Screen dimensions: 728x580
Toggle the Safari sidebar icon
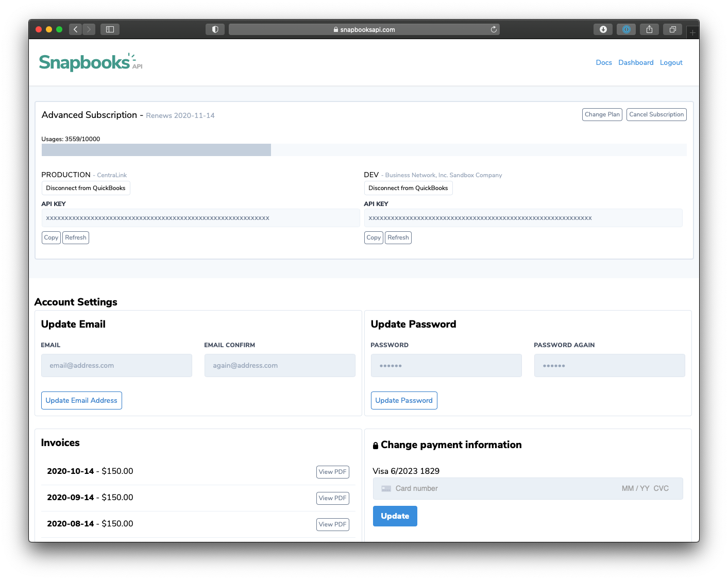(x=110, y=29)
